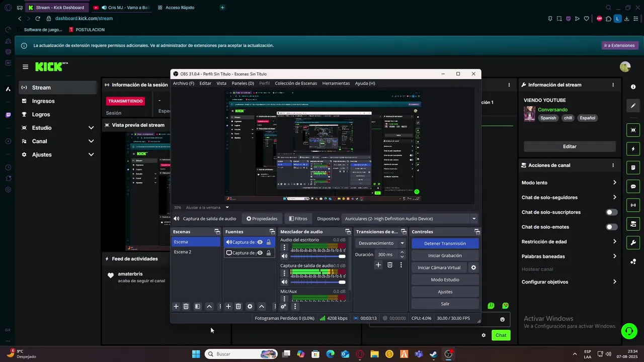Add a transition with the plus icon

coord(378,265)
